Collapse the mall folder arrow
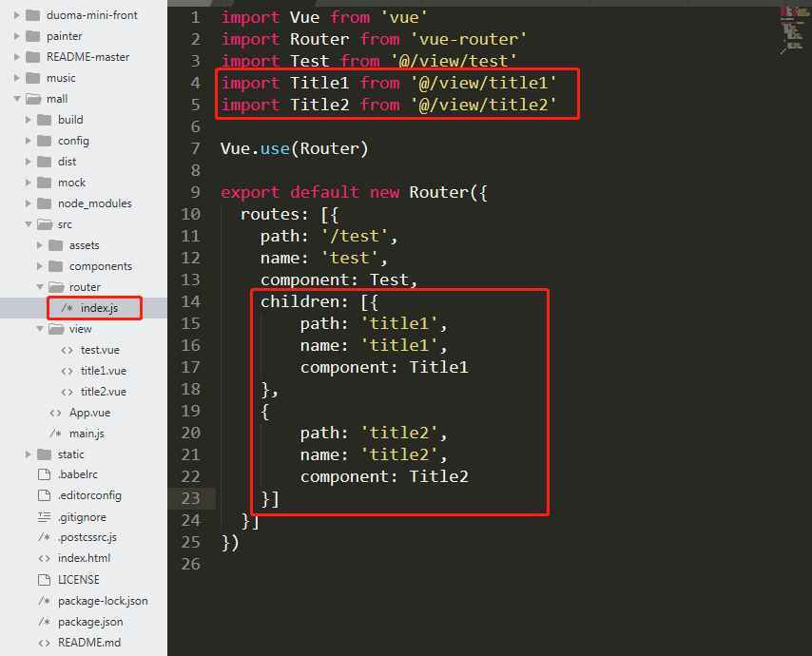Viewport: 812px width, 656px height. point(17,99)
